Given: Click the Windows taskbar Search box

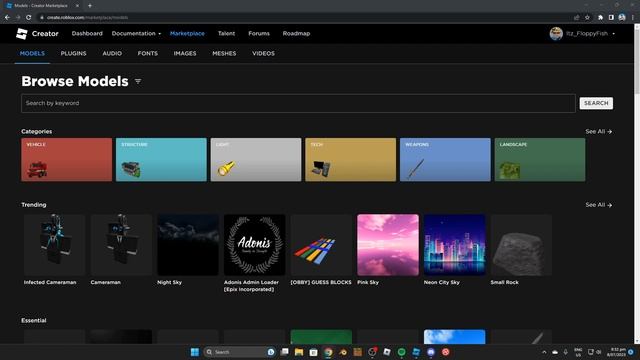Looking at the screenshot, I should tap(239, 352).
